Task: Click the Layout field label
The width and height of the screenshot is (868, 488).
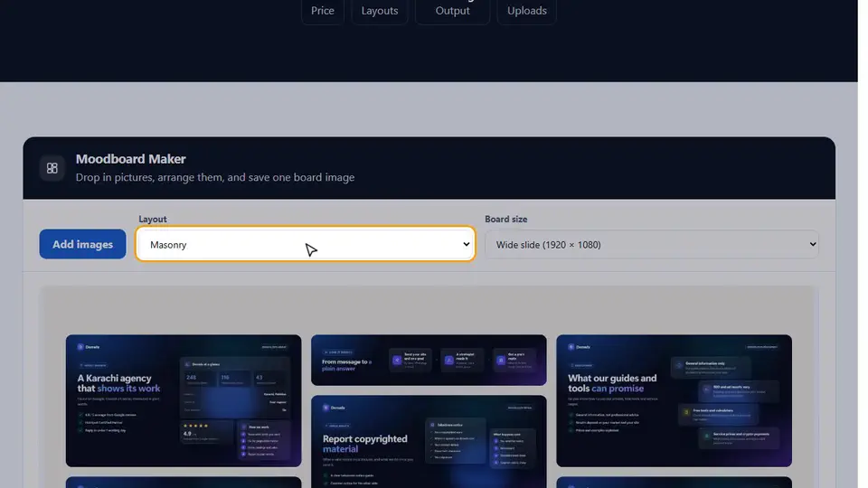Action: [x=153, y=219]
